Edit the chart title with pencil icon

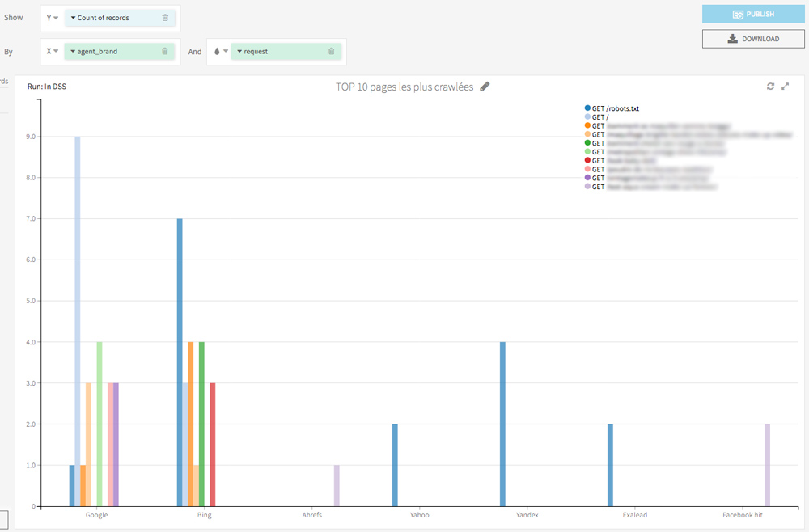pos(485,87)
